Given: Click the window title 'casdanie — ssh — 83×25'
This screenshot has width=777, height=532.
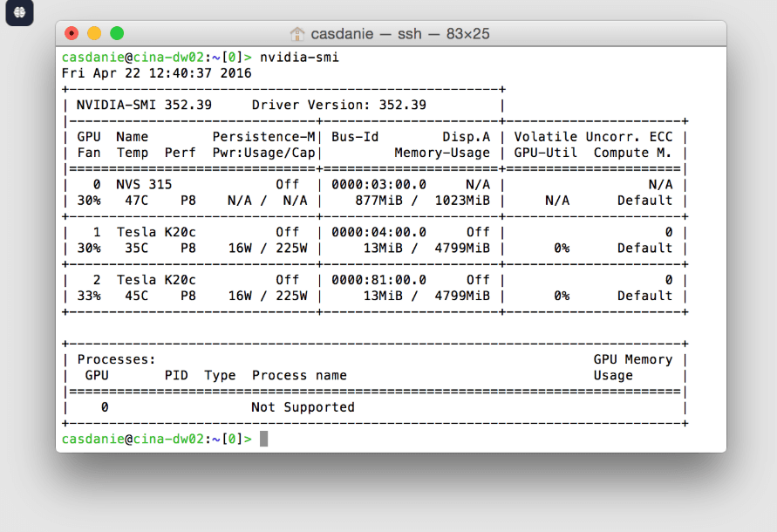Looking at the screenshot, I should pyautogui.click(x=400, y=34).
